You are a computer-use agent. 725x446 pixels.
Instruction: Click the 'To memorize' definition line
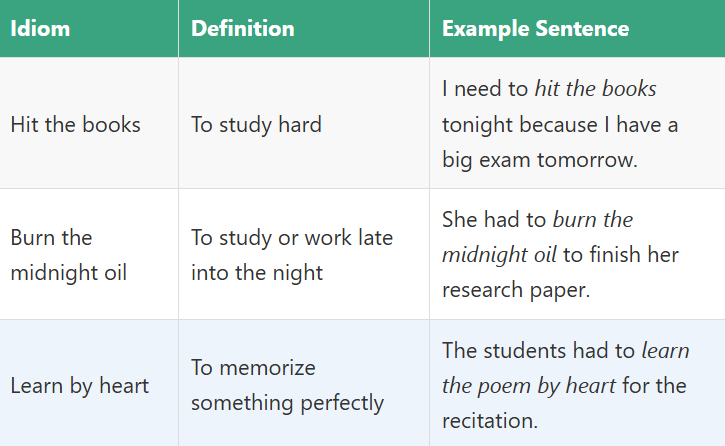click(x=253, y=368)
